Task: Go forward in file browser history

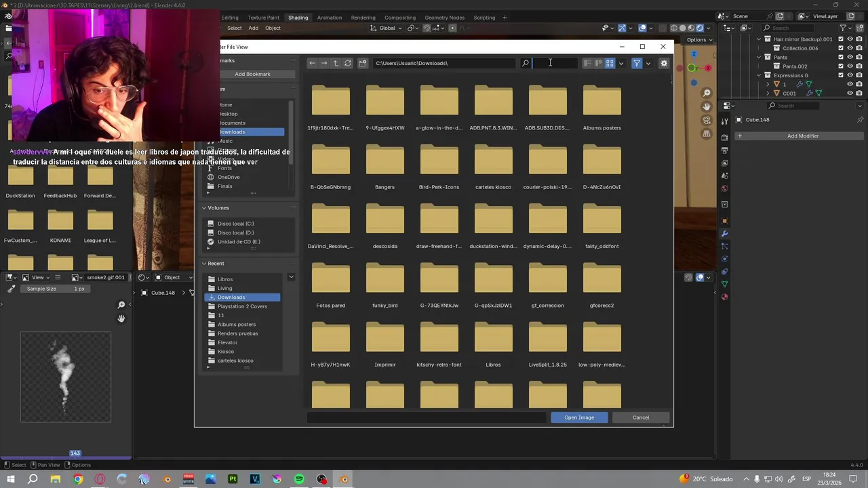Action: (x=324, y=63)
